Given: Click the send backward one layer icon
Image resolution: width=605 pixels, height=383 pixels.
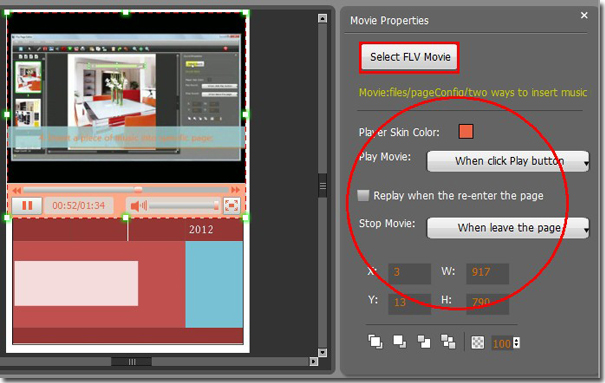Looking at the screenshot, I should point(448,341).
